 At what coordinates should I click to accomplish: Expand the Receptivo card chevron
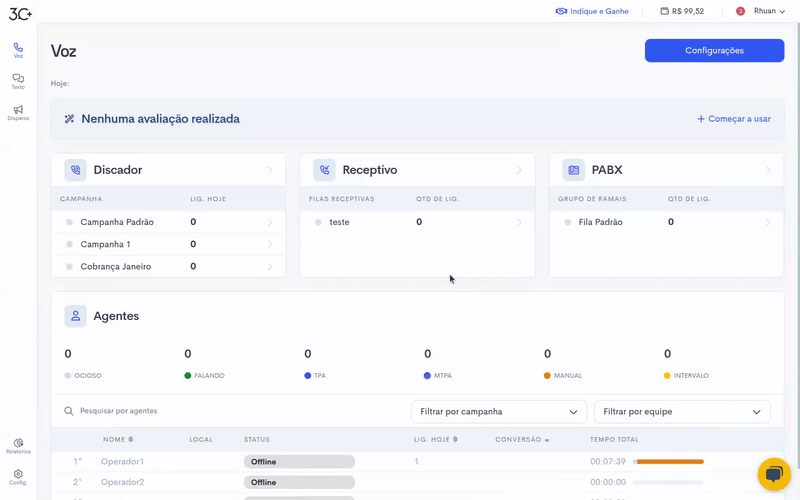519,170
